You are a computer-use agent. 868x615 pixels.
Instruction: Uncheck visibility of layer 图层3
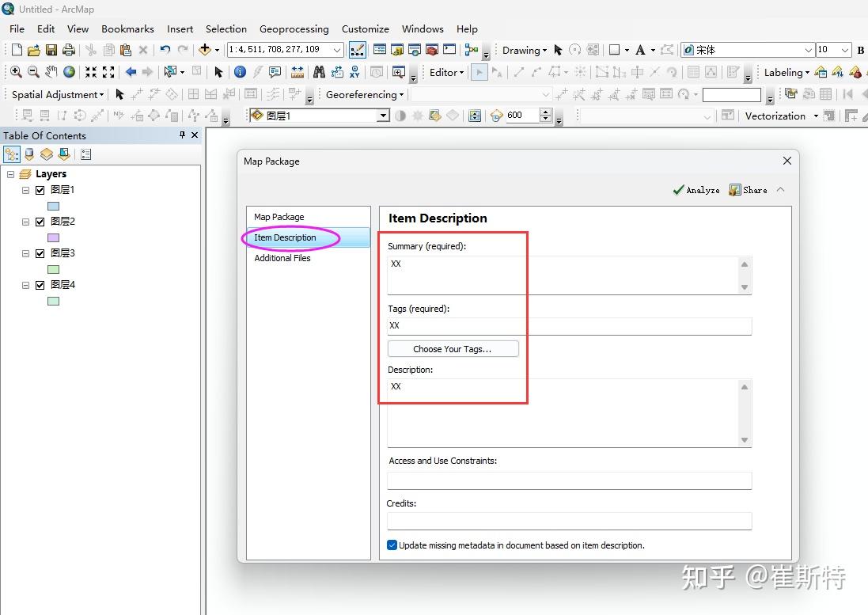coord(40,253)
